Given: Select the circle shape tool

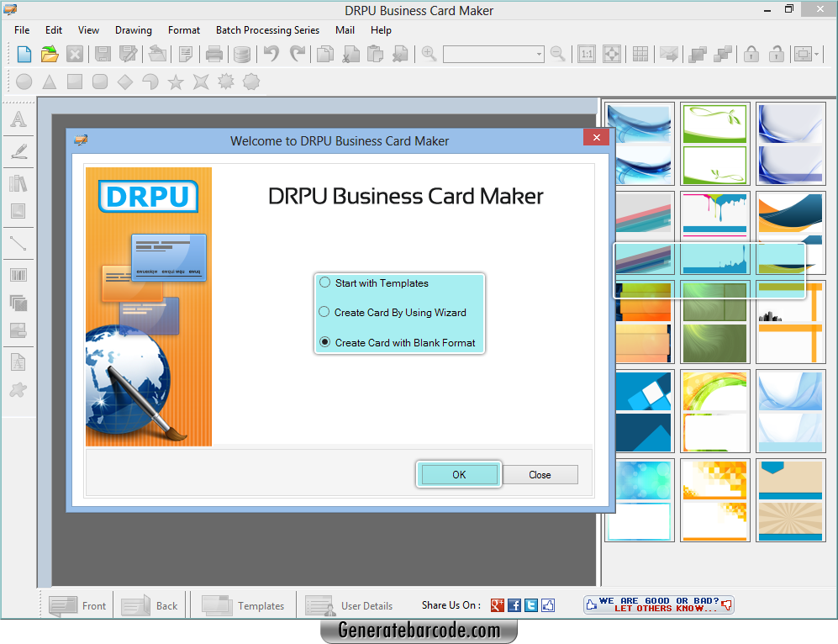Looking at the screenshot, I should [24, 82].
